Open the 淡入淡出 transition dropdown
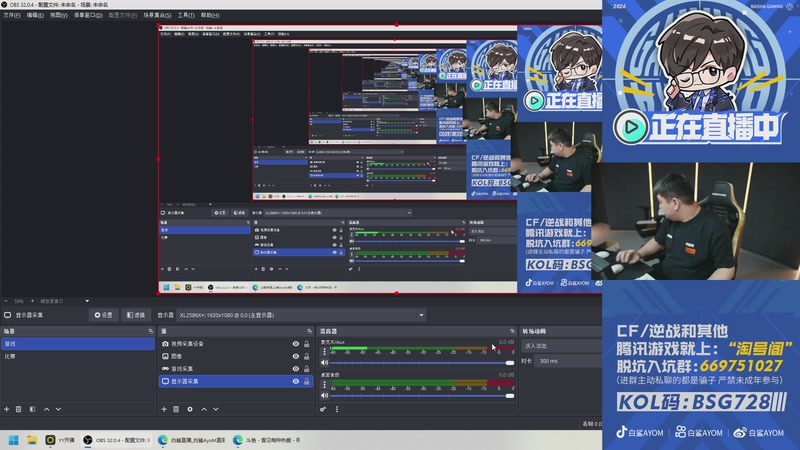Screen dimensions: 800x450 coord(562,346)
